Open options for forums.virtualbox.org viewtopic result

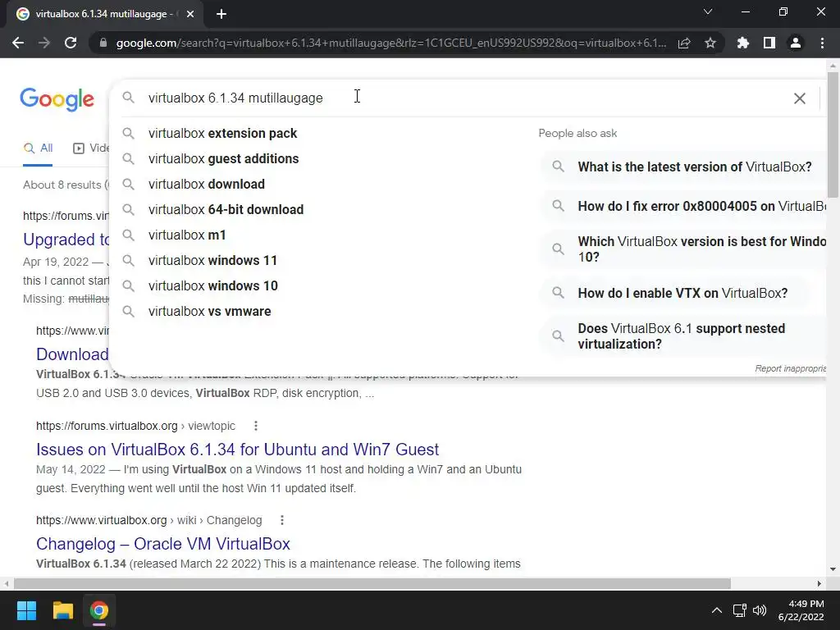pos(256,426)
